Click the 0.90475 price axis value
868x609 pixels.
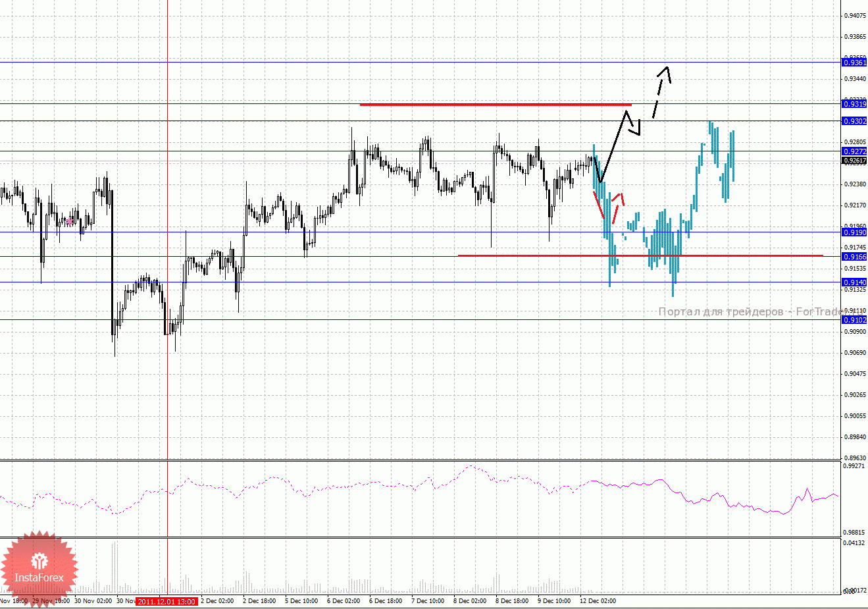(x=855, y=374)
